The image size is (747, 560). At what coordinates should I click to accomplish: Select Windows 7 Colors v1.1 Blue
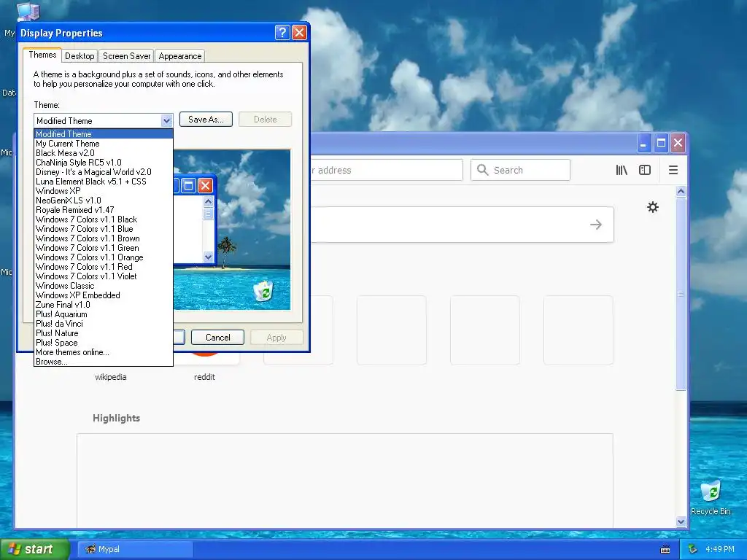pyautogui.click(x=104, y=229)
